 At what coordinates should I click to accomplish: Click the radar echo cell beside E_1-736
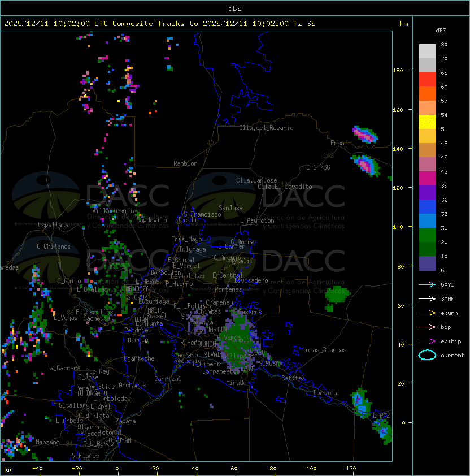(x=366, y=165)
